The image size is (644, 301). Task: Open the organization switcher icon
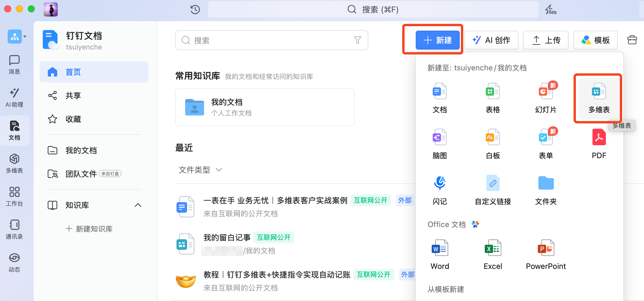pyautogui.click(x=15, y=37)
